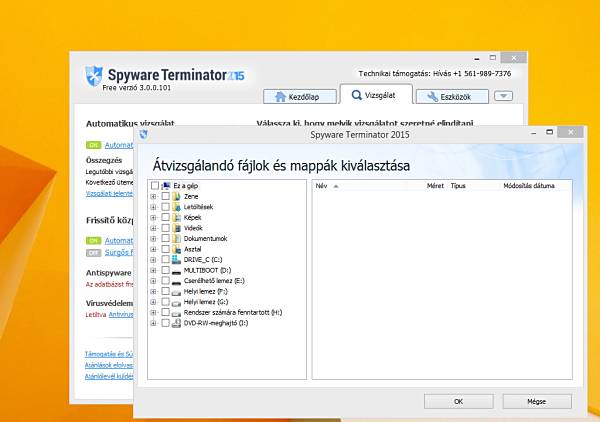This screenshot has height=422, width=600.
Task: Open the Antivírus link under Vírusvédelem
Action: (121, 314)
